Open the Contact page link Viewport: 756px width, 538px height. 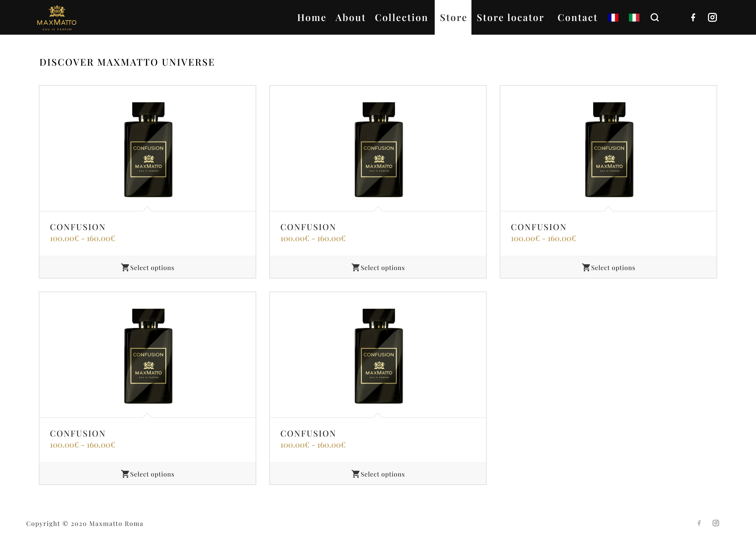(577, 18)
